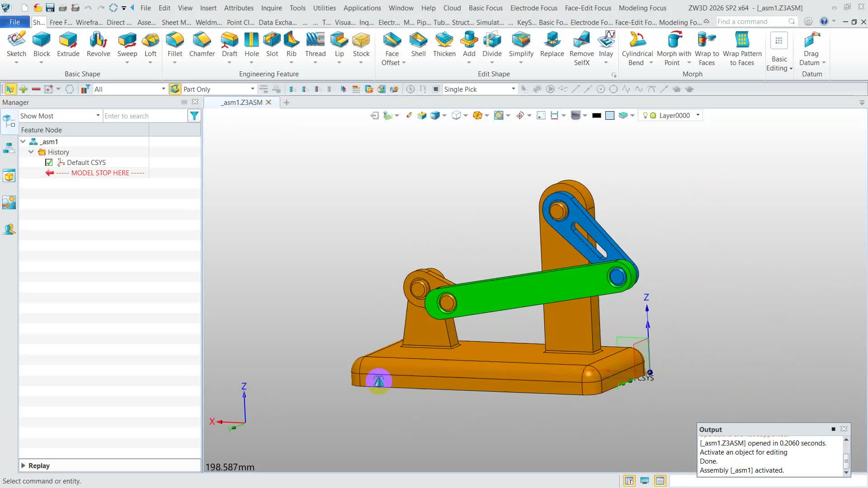This screenshot has height=488, width=868.
Task: Open the Hole feature tool
Action: pyautogui.click(x=252, y=45)
